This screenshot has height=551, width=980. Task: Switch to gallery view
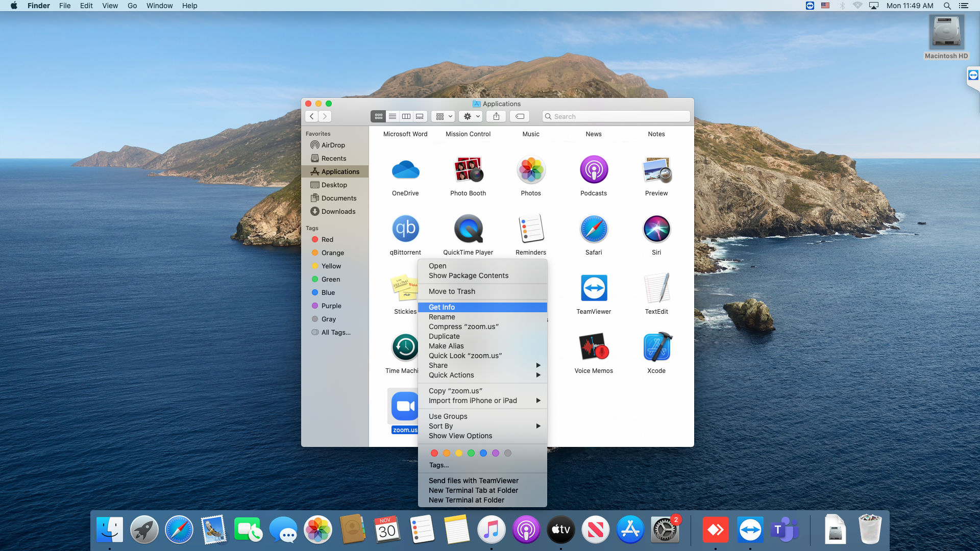[420, 116]
